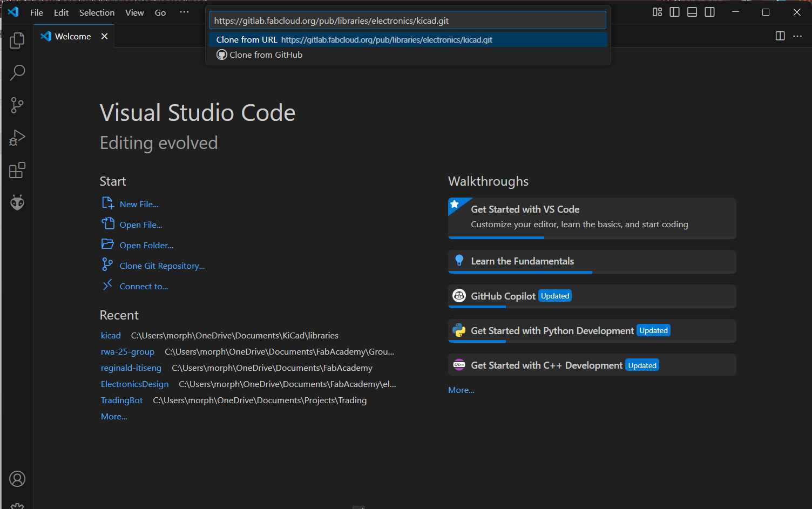Open the Source Control view
This screenshot has width=812, height=509.
[x=17, y=105]
